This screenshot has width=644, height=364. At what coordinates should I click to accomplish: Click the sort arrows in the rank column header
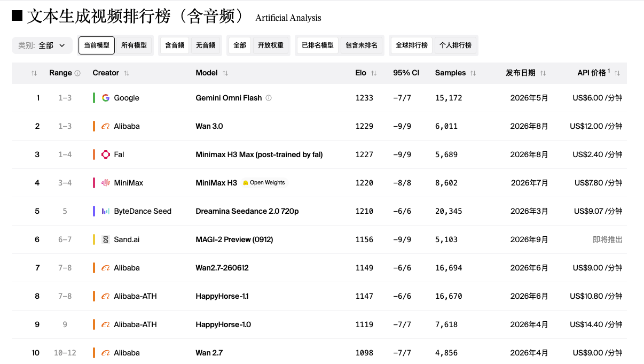(x=34, y=73)
